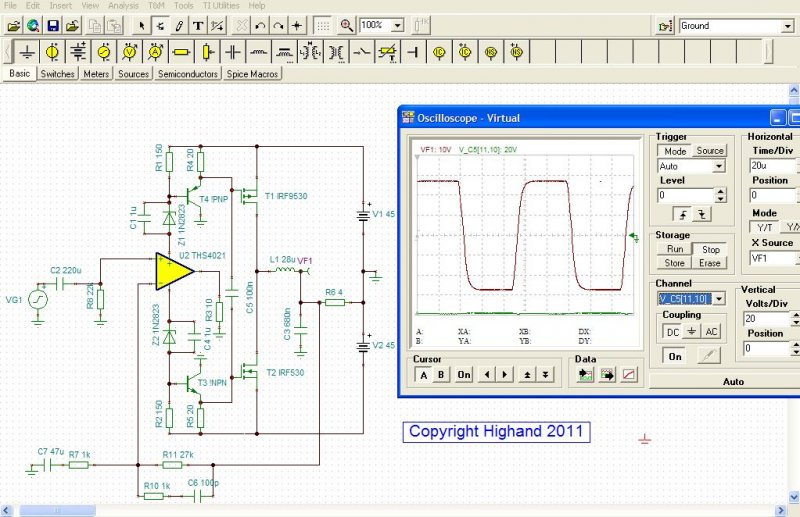This screenshot has height=517, width=800.
Task: Toggle trigger Mode button
Action: 674,151
